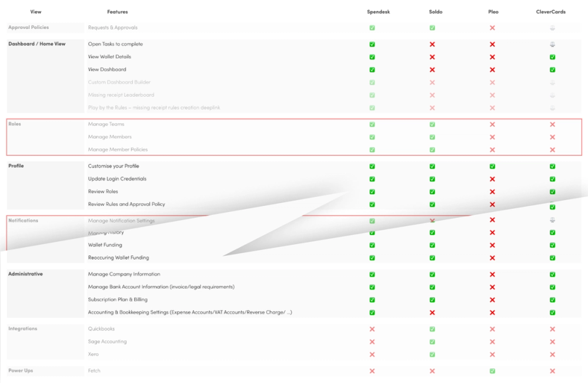Click Pleo green checkbox for Customise your Profile
The image size is (588, 383).
pos(492,166)
